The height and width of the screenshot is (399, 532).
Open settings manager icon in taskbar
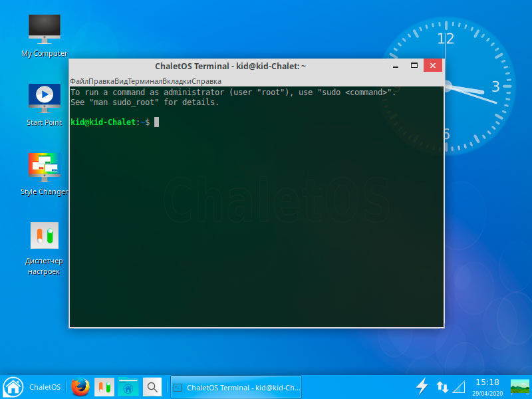click(x=104, y=386)
